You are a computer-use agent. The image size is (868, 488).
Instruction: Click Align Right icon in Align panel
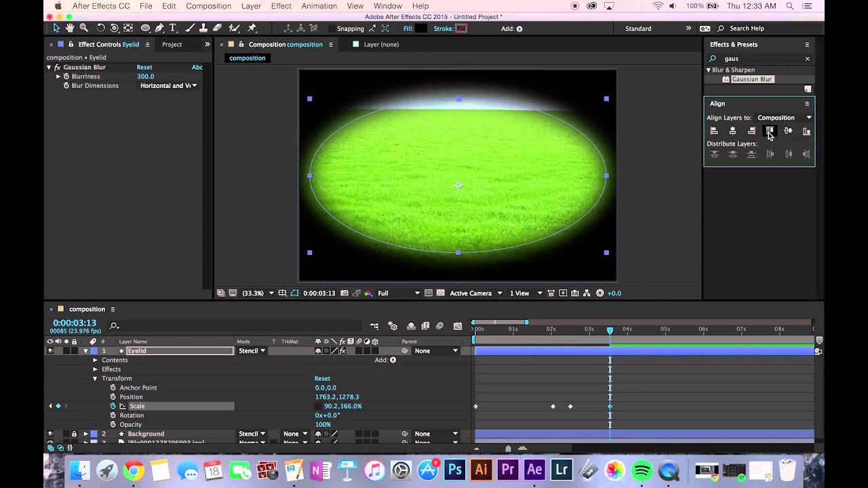[751, 131]
